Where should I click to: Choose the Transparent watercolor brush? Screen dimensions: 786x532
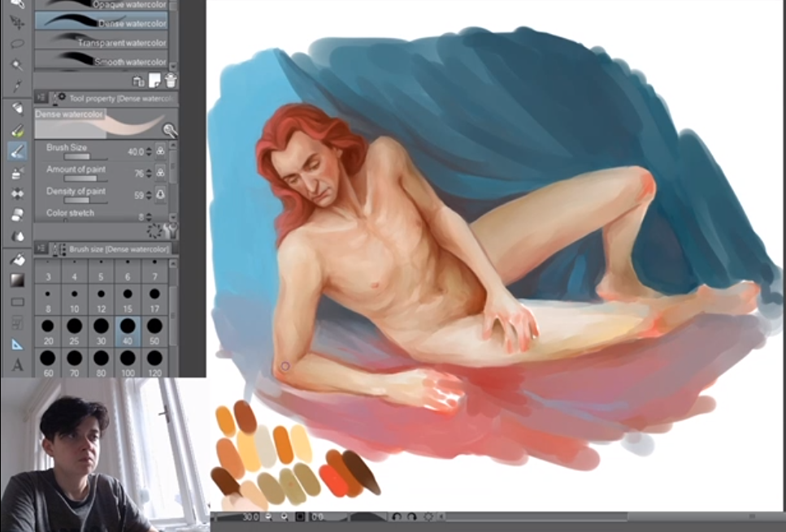click(x=102, y=41)
